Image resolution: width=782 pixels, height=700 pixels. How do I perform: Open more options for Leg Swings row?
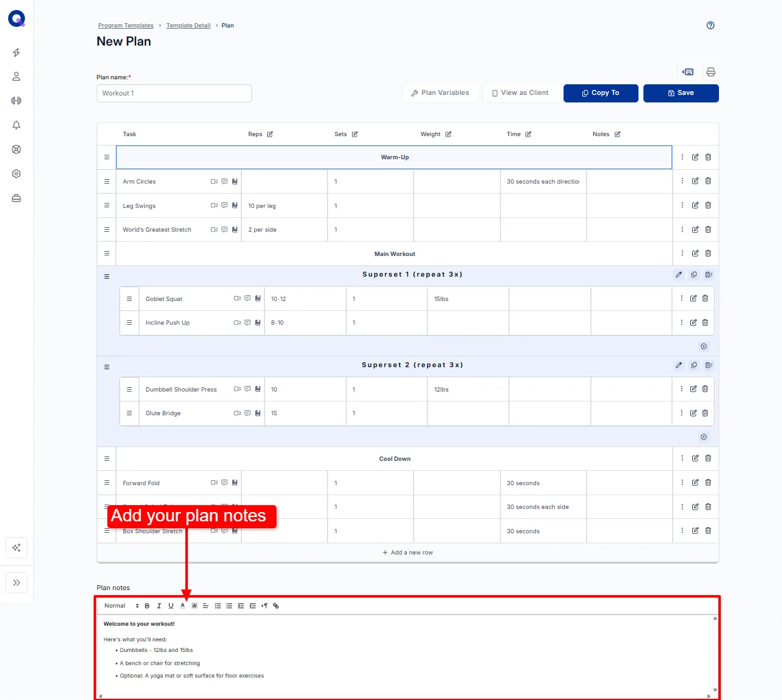682,205
